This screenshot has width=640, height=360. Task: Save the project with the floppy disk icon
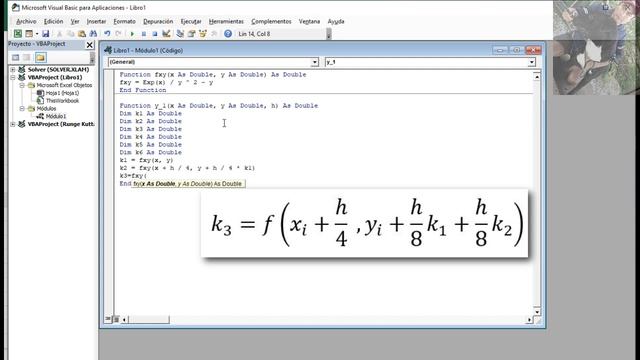coord(45,34)
